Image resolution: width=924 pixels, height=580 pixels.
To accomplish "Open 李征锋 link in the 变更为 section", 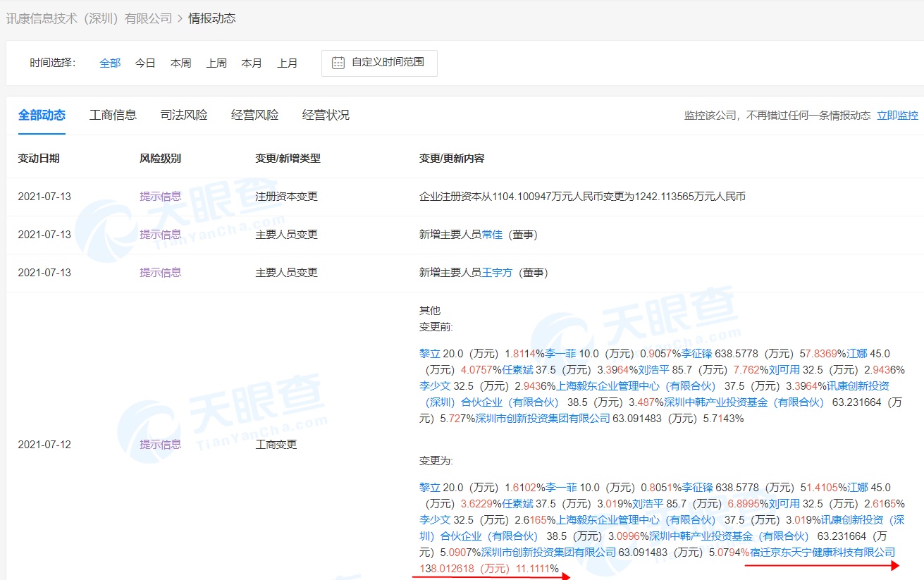I will pyautogui.click(x=696, y=488).
